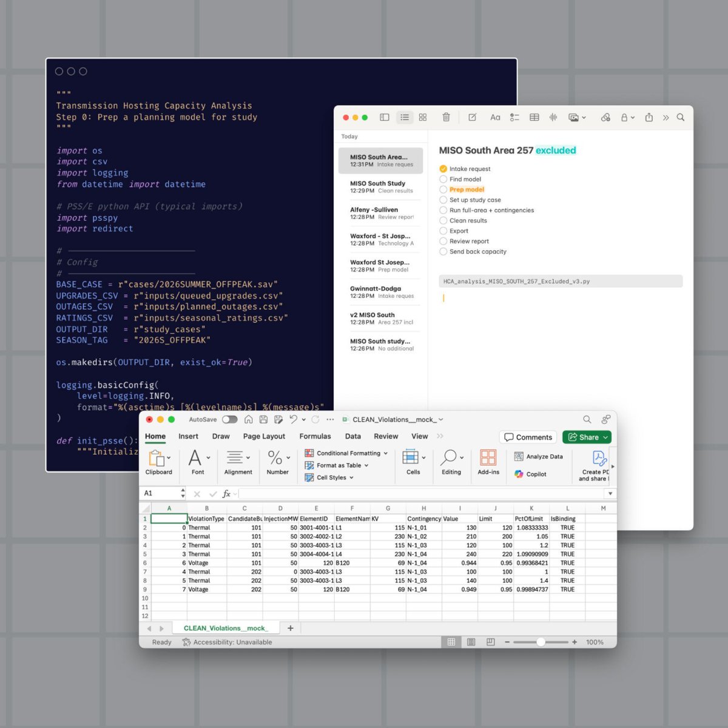Open the Format as Table menu
Screen dimensions: 728x728
click(337, 465)
